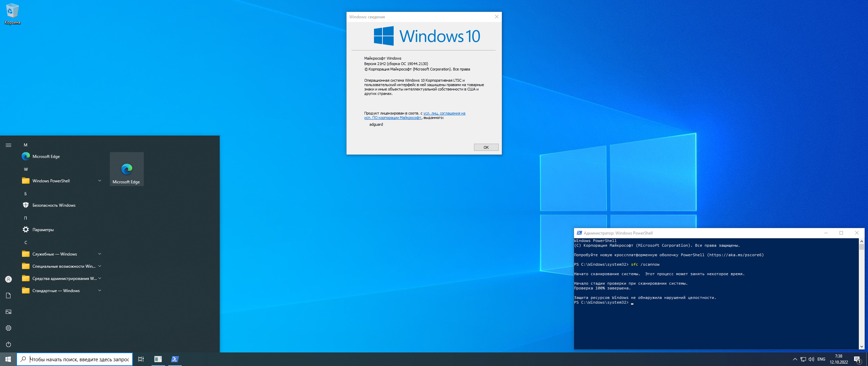Click PowerShell window title bar icon

click(579, 233)
